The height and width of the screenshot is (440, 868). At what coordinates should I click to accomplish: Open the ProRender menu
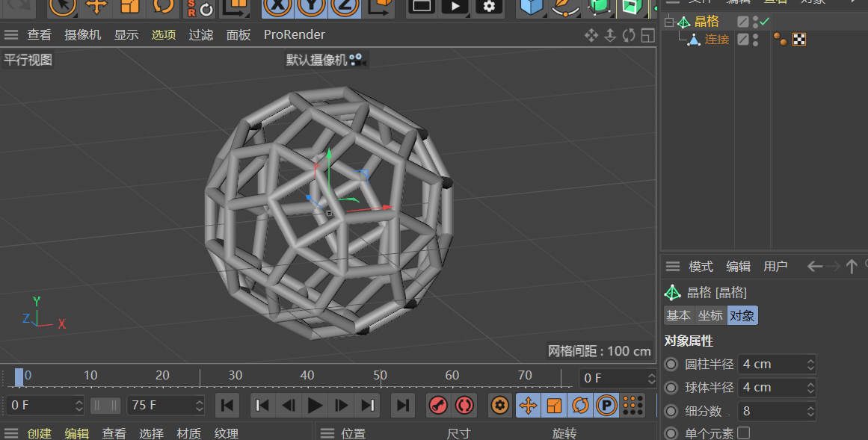295,35
